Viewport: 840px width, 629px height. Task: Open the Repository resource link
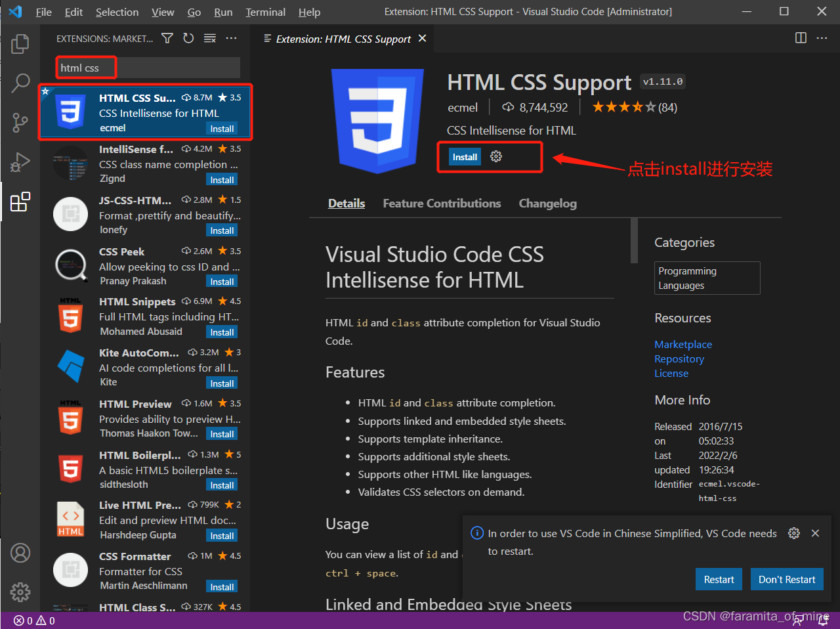679,358
